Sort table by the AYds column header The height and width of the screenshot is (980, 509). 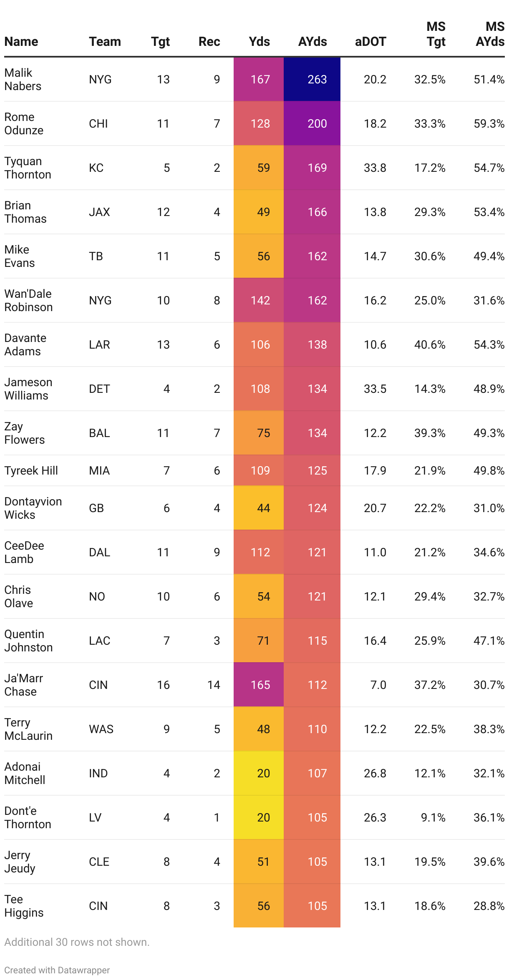pos(312,42)
